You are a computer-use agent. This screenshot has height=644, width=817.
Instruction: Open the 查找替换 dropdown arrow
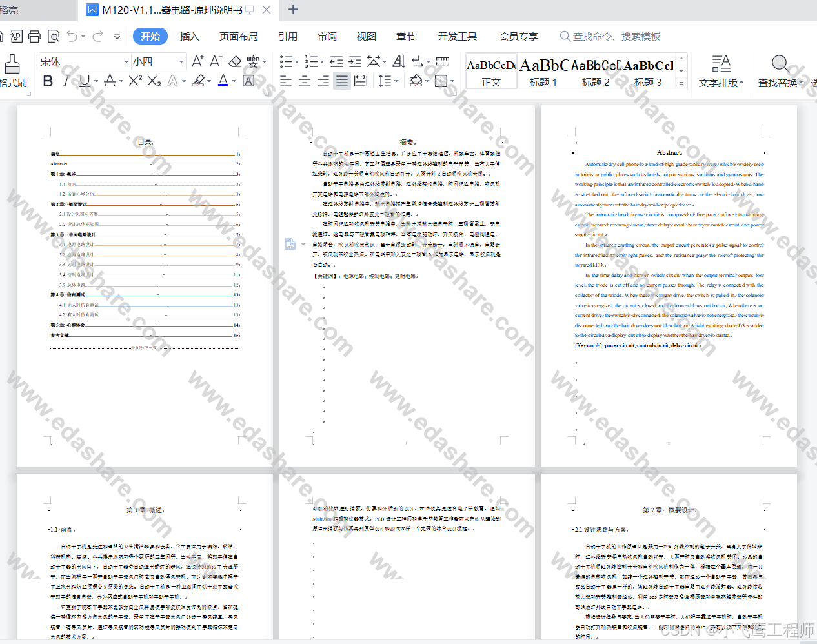coord(801,83)
